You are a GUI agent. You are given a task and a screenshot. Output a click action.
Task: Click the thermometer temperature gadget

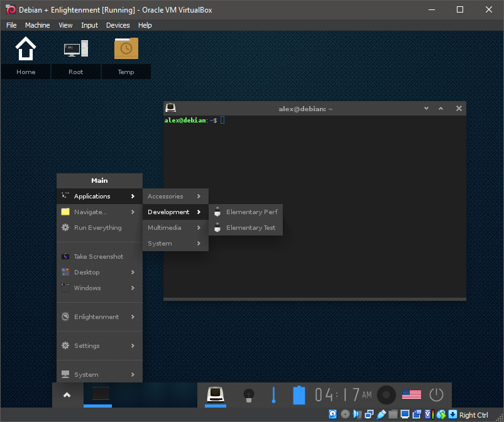click(x=273, y=395)
